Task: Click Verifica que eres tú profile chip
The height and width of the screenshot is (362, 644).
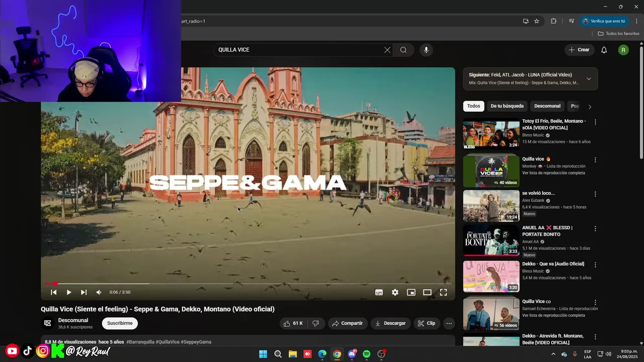Action: (604, 21)
